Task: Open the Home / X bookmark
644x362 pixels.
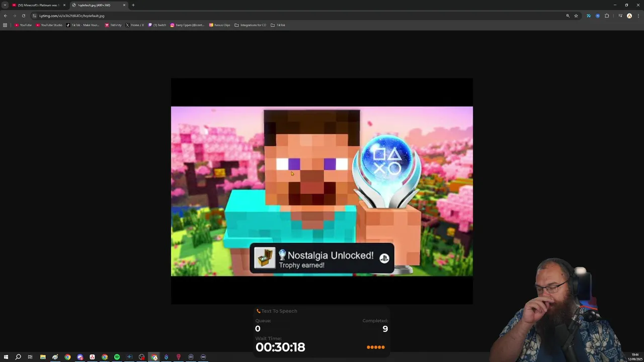Action: [134, 25]
